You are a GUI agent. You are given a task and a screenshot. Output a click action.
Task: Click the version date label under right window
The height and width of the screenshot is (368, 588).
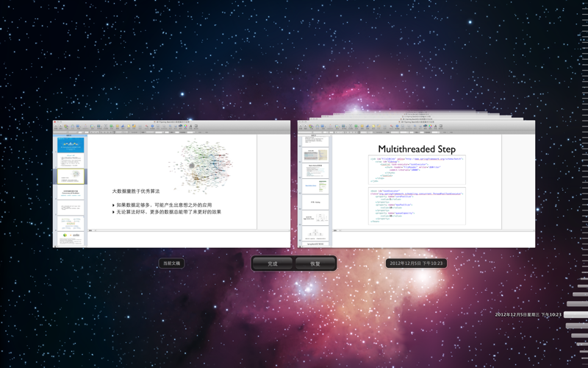pos(416,263)
